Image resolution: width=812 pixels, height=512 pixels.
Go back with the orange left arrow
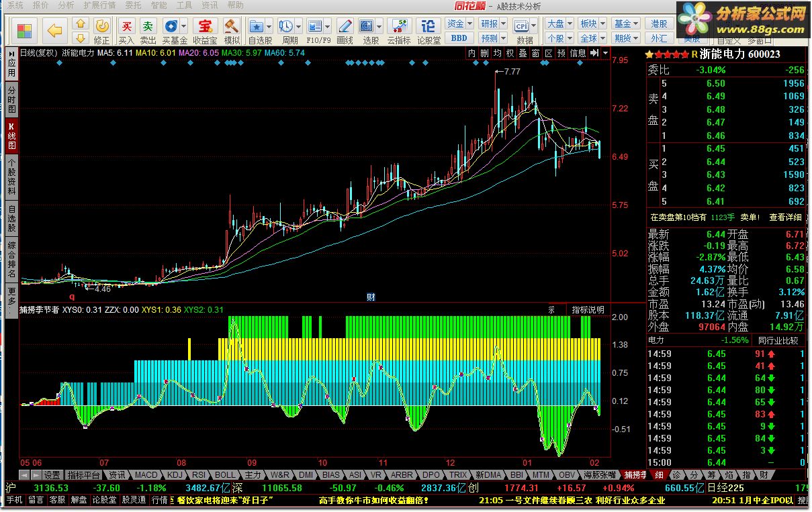pos(54,30)
